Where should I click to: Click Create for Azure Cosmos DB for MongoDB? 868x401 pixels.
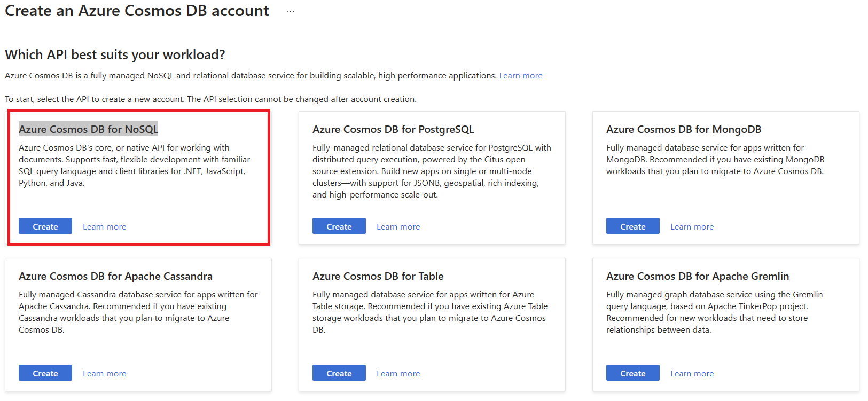pyautogui.click(x=632, y=226)
